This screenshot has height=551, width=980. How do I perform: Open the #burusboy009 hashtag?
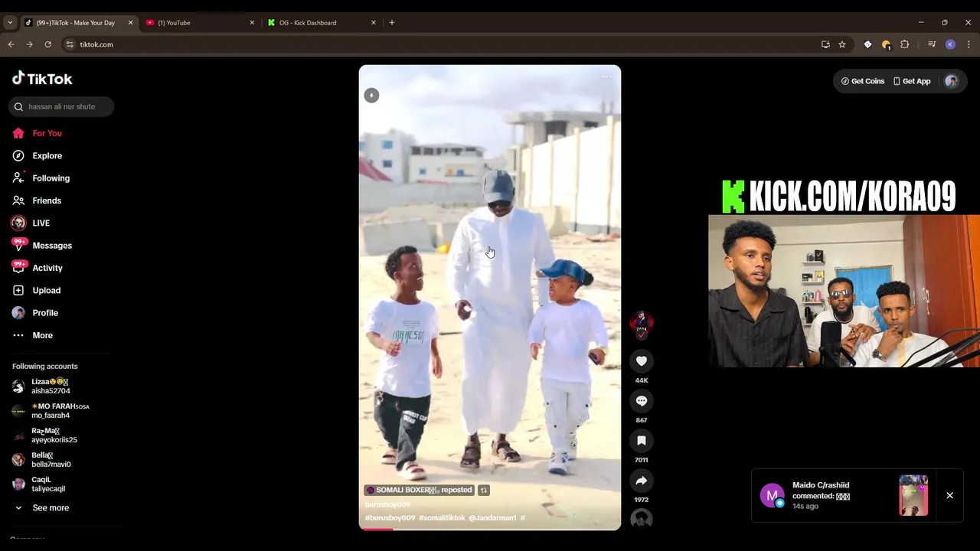click(390, 518)
